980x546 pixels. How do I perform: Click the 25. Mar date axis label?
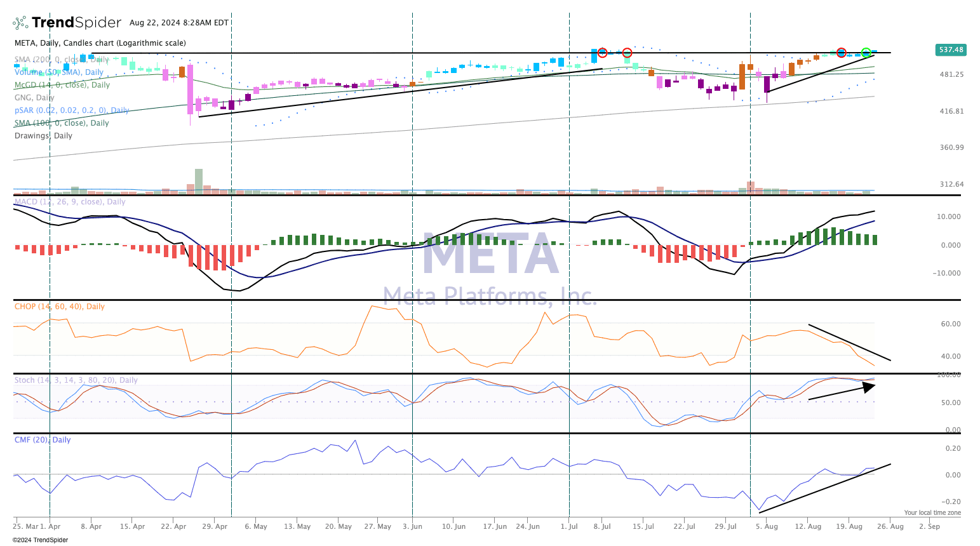pyautogui.click(x=25, y=526)
